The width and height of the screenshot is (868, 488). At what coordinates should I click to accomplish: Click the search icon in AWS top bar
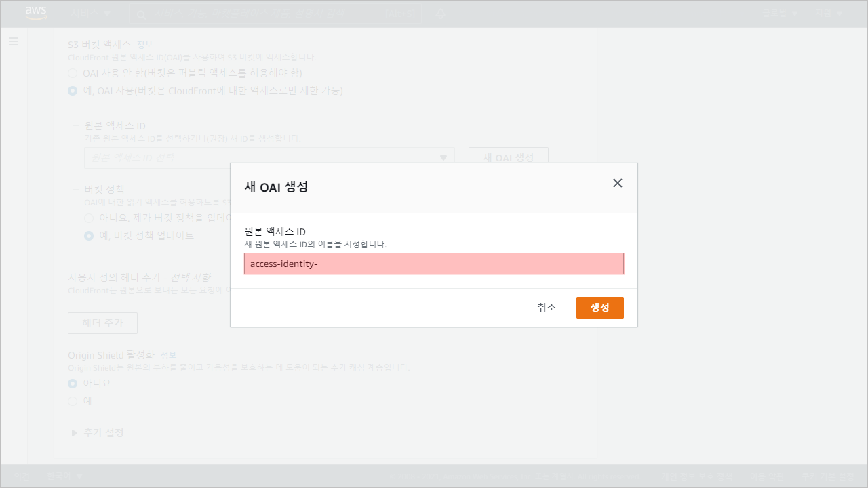(140, 14)
